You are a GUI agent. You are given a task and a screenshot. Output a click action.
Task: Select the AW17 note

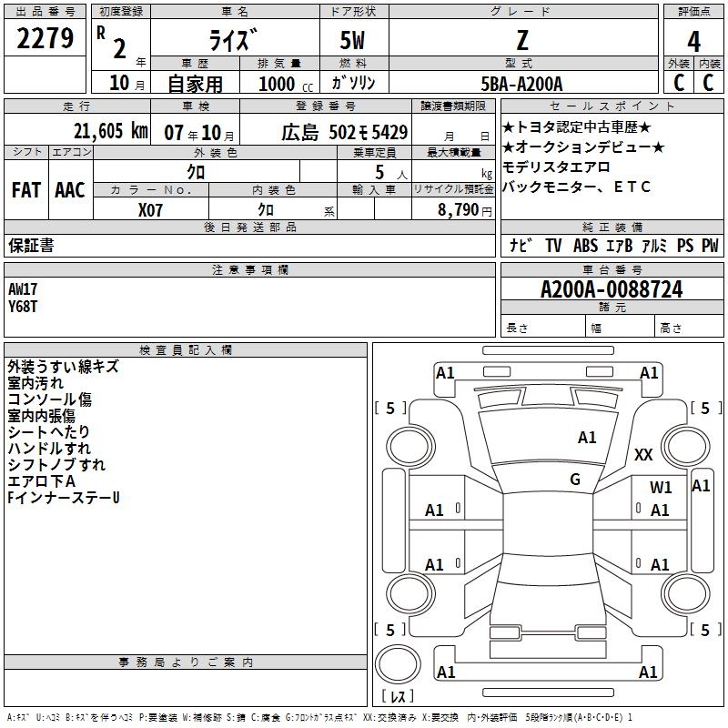pyautogui.click(x=23, y=289)
